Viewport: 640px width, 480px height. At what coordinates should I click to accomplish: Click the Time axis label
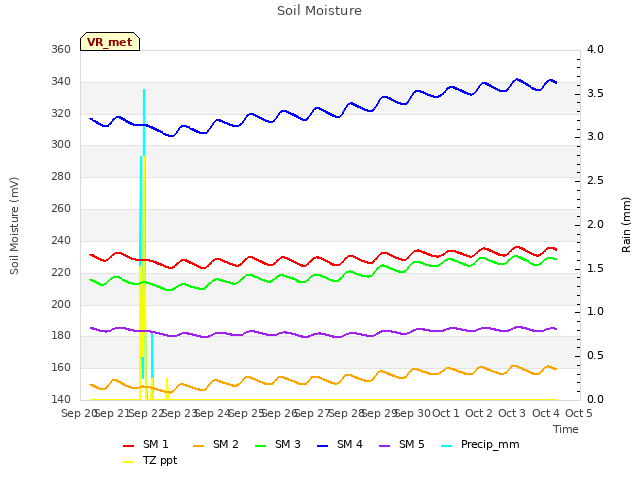[x=566, y=429]
